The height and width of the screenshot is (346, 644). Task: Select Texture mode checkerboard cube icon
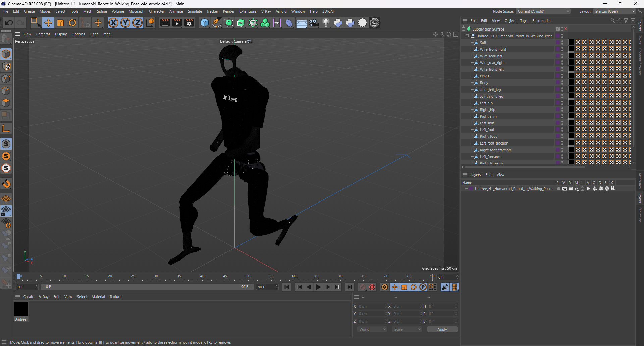[x=6, y=66]
